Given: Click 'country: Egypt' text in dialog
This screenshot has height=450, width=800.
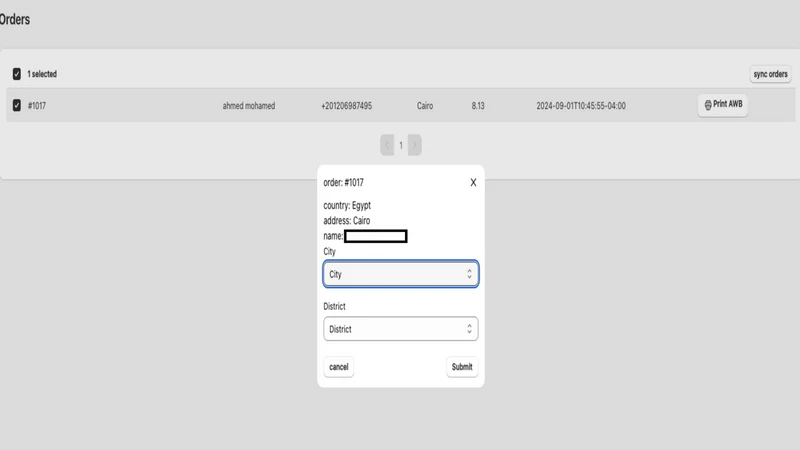Looking at the screenshot, I should (347, 206).
